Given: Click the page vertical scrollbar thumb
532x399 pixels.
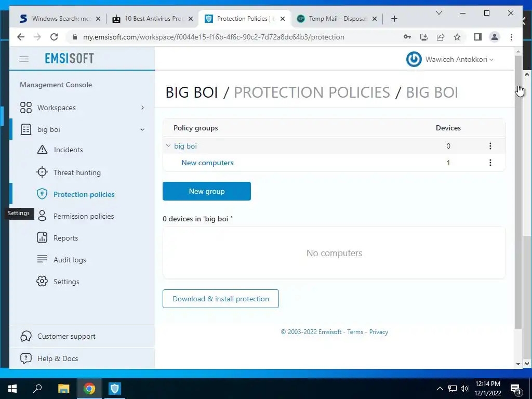Looking at the screenshot, I should tap(518, 192).
